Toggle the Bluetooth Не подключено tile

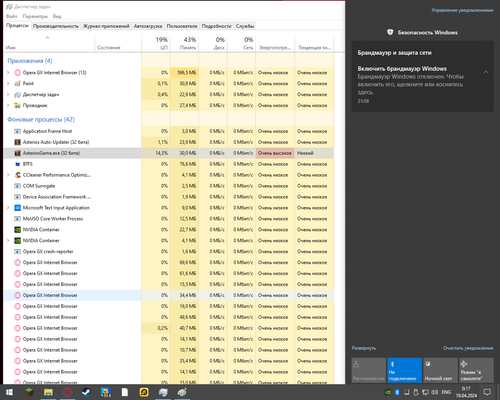[404, 370]
